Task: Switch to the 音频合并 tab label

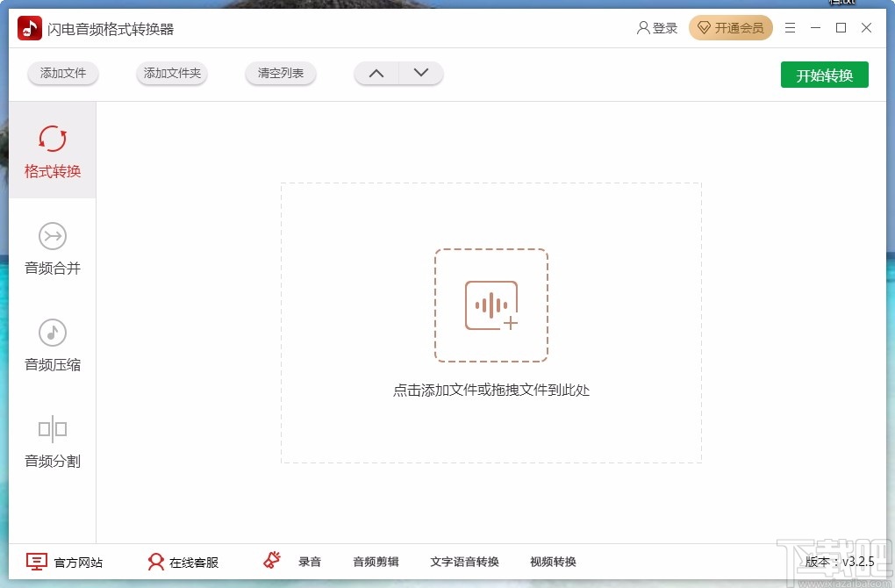Action: pyautogui.click(x=53, y=268)
